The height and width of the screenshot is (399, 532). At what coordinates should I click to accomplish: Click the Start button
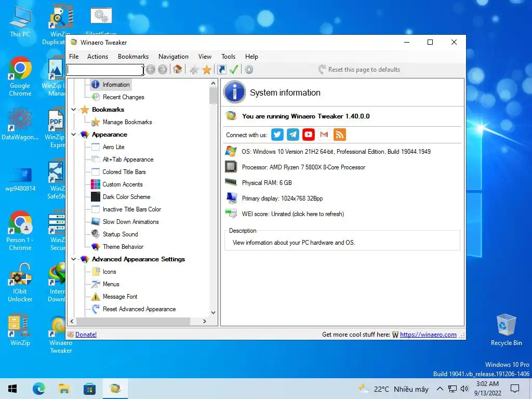coord(12,389)
